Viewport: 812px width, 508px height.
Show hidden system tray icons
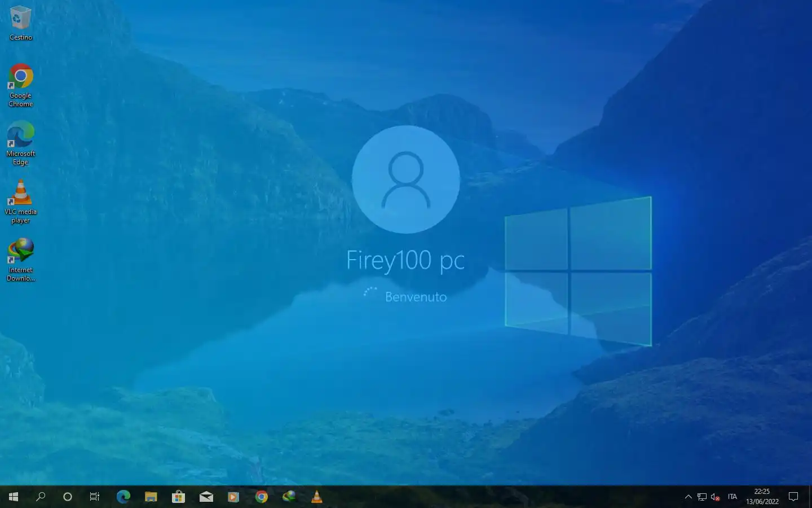point(688,497)
